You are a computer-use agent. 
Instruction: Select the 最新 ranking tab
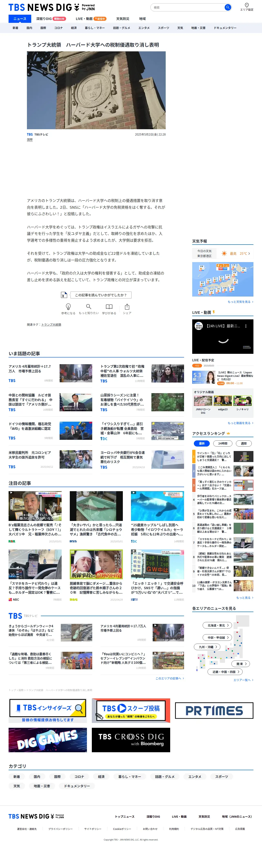[202, 443]
